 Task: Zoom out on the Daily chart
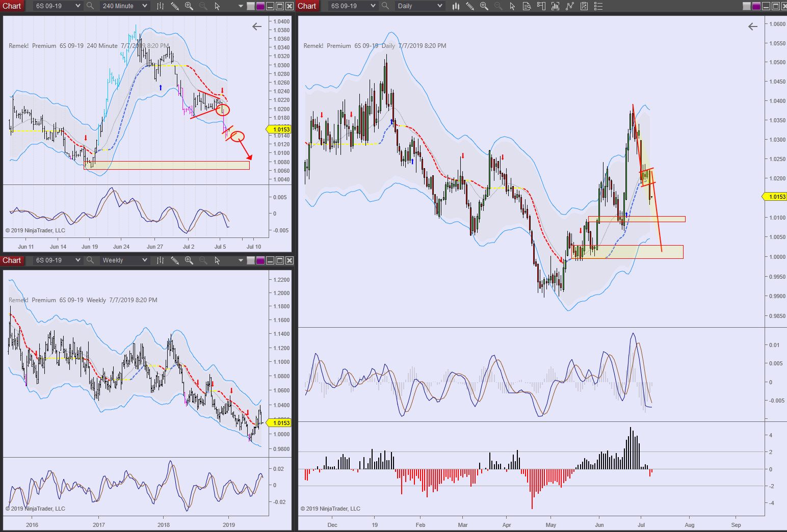pyautogui.click(x=499, y=6)
